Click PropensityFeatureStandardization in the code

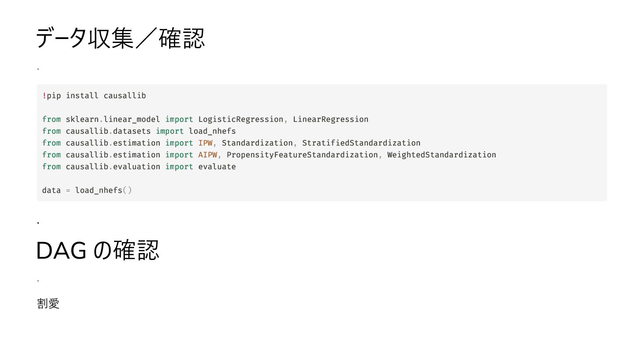pos(302,155)
